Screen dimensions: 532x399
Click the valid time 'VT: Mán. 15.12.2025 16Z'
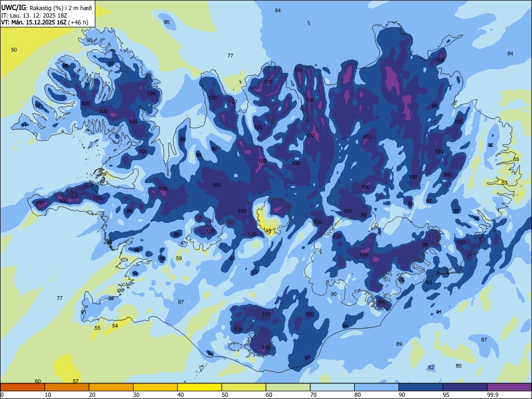34,22
